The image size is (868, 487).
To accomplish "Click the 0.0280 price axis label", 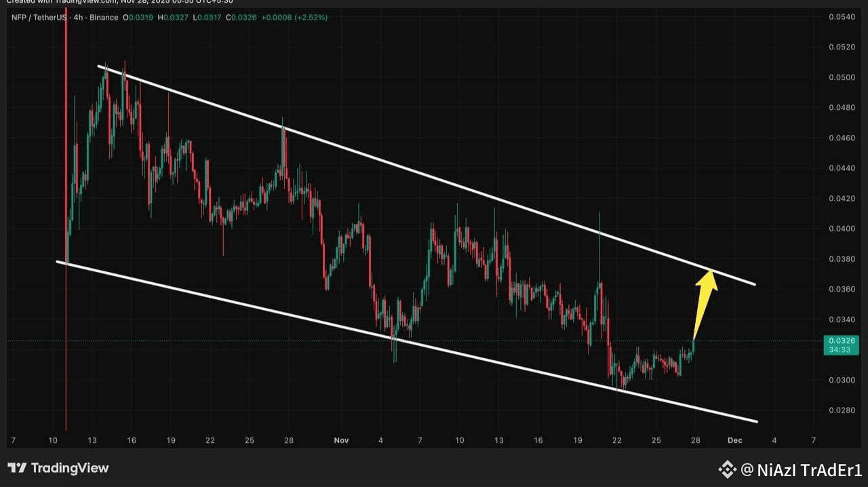I will (x=842, y=410).
